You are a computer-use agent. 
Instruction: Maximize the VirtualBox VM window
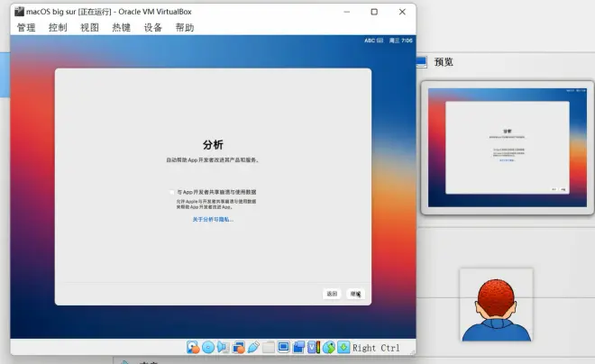click(x=374, y=12)
